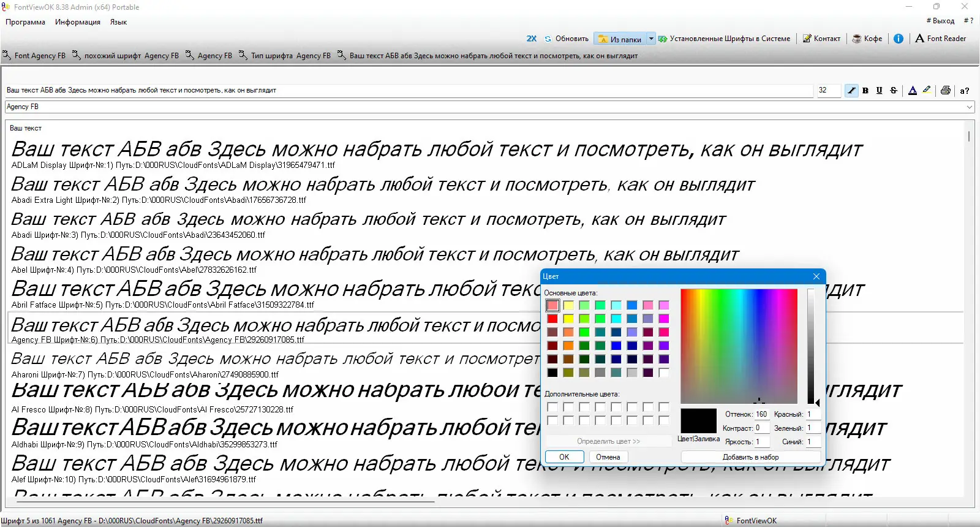Select the bright yellow basic color swatch
Viewport: 980px width, 527px height.
click(x=568, y=319)
